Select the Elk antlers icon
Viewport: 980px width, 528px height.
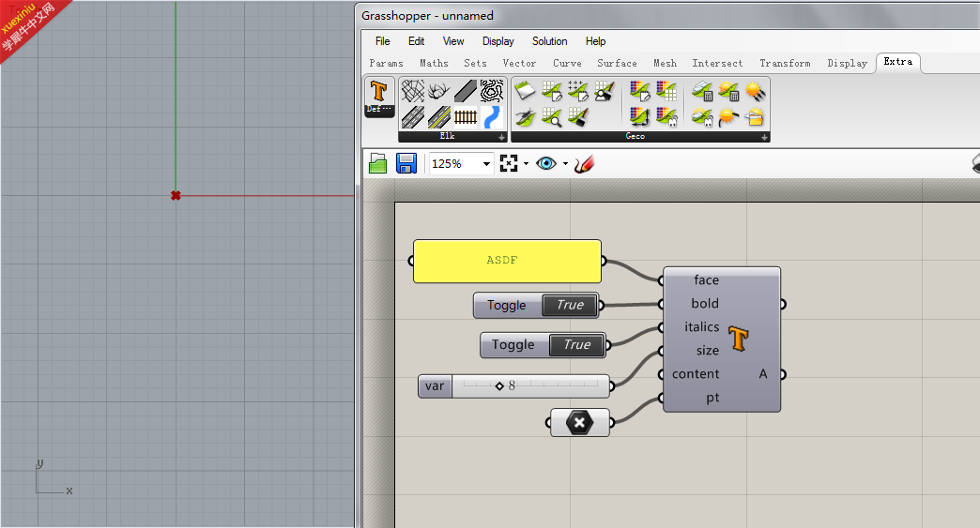(x=438, y=91)
